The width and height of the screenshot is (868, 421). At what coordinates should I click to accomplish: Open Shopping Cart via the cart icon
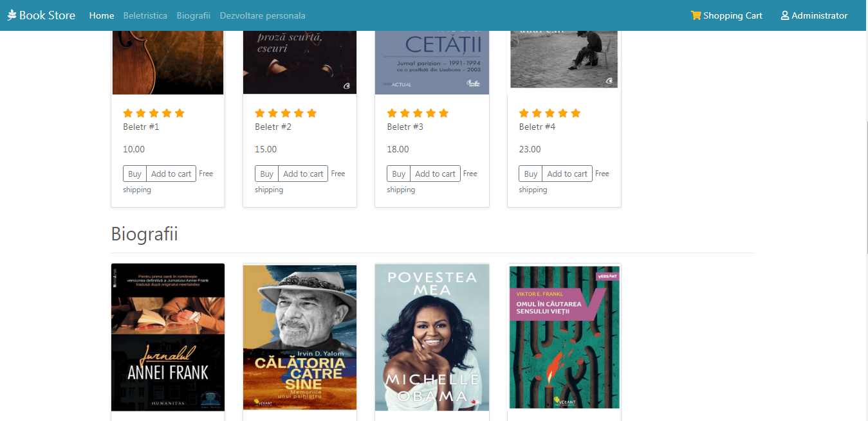coord(696,15)
